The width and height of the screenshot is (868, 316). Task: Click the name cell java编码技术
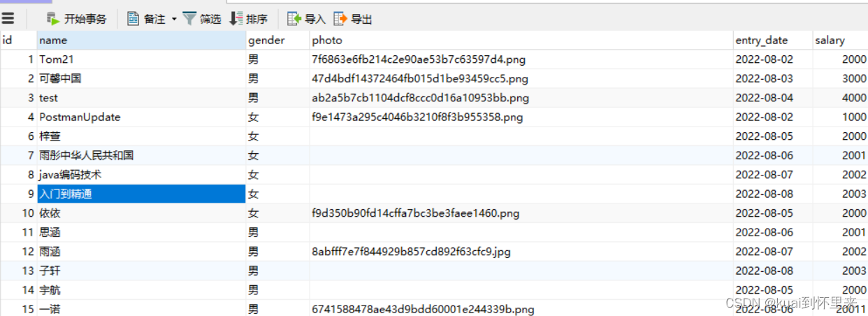click(x=142, y=175)
